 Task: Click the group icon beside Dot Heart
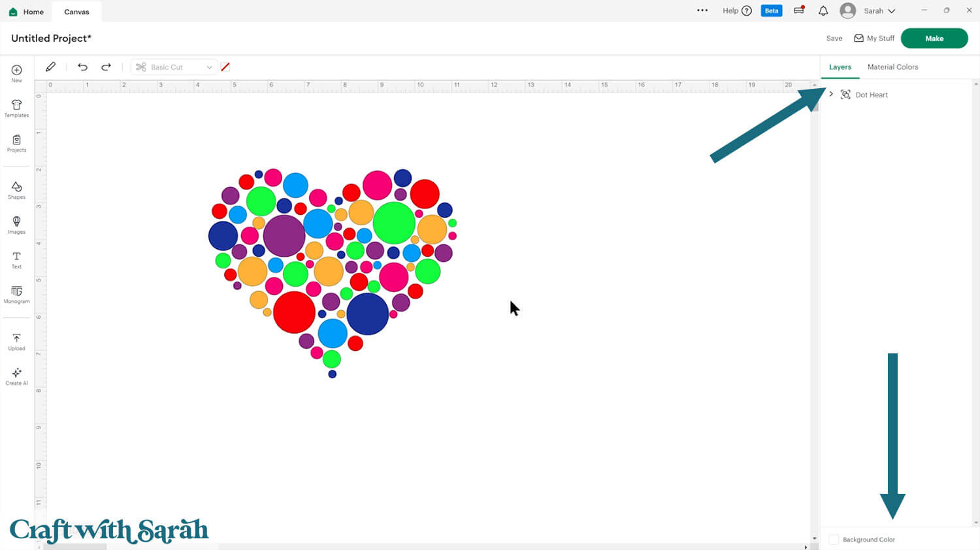pyautogui.click(x=845, y=95)
